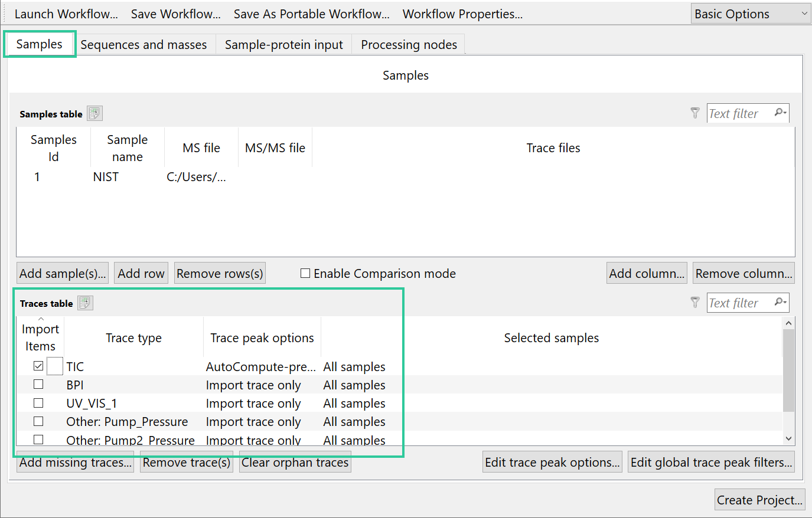Click the Traces table vertical scrollbar thumb
This screenshot has height=518, width=812.
click(x=788, y=370)
